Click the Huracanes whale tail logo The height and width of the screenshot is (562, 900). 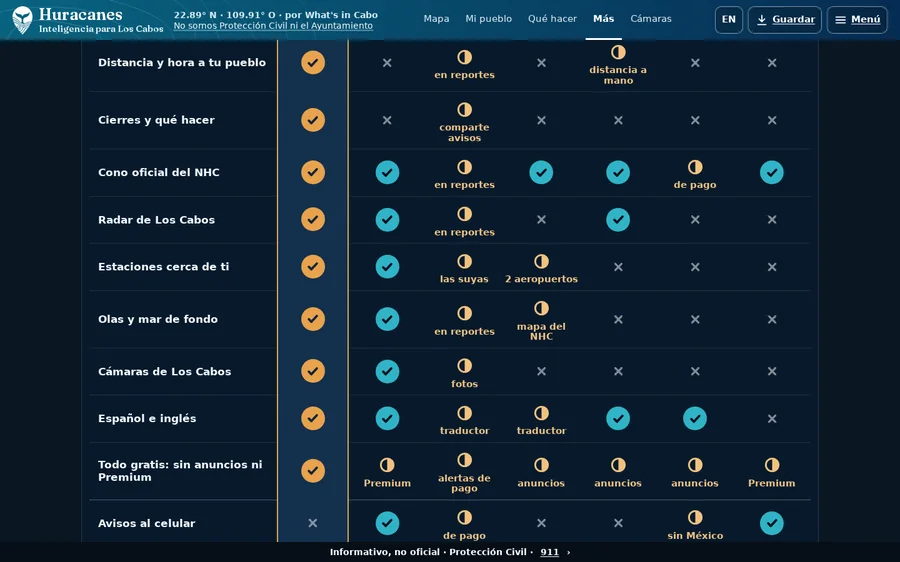(22, 20)
